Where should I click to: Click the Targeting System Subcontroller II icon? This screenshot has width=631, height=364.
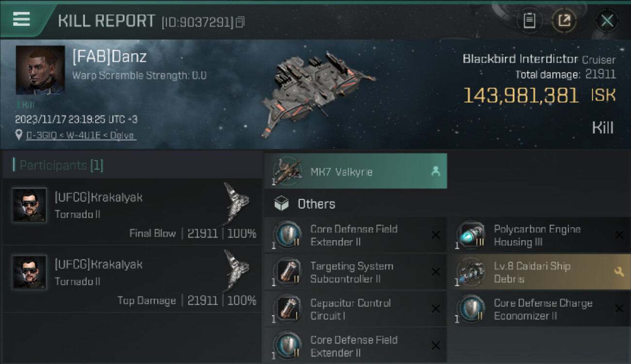(287, 272)
